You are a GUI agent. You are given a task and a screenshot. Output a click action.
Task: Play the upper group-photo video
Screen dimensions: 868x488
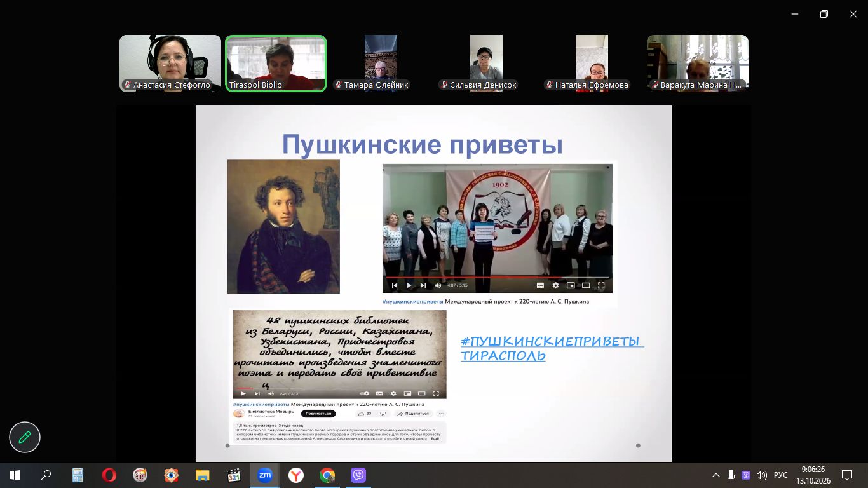point(409,285)
